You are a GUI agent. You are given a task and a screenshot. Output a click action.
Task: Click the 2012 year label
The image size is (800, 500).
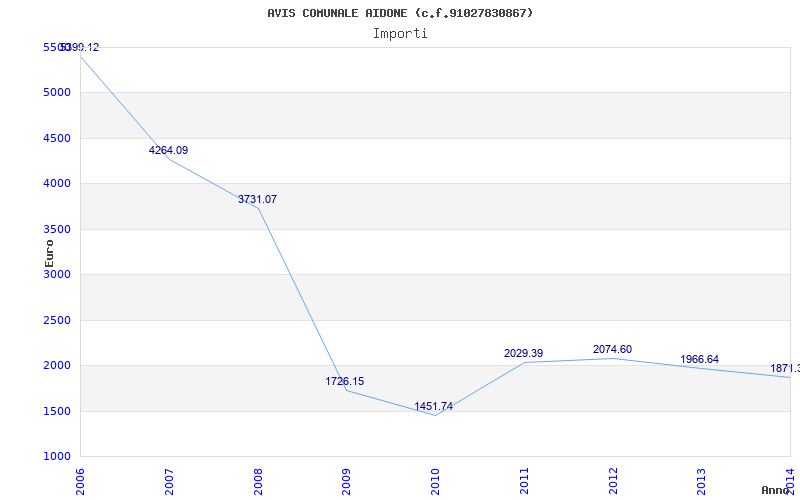coord(613,482)
